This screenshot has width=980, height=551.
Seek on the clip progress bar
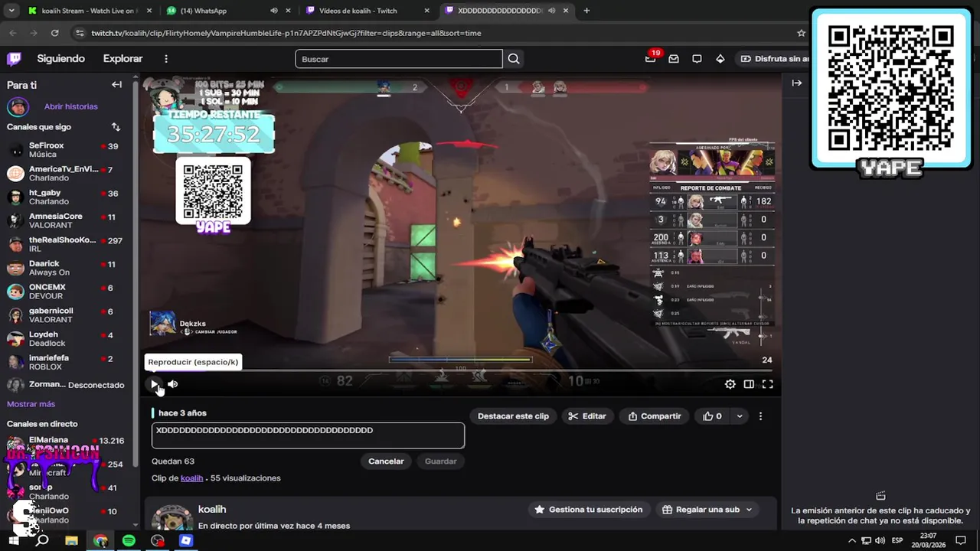click(x=460, y=370)
